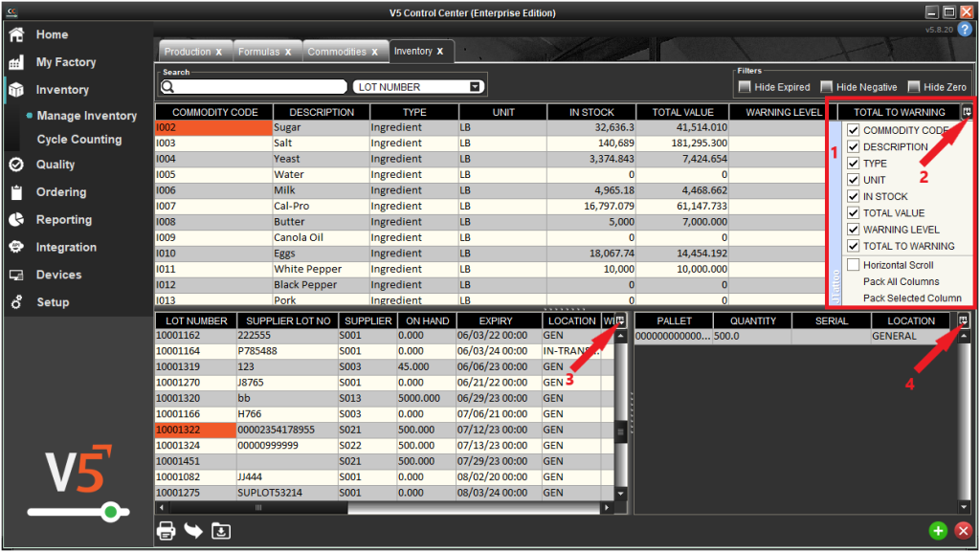The width and height of the screenshot is (980, 552).
Task: Select commodity row I003 Salt
Action: [x=490, y=143]
